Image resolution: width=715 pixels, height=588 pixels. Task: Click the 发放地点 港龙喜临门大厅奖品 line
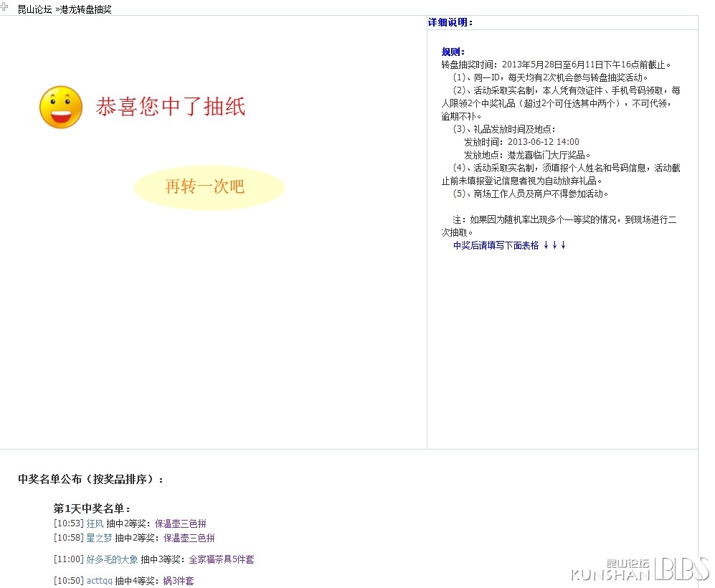point(526,155)
